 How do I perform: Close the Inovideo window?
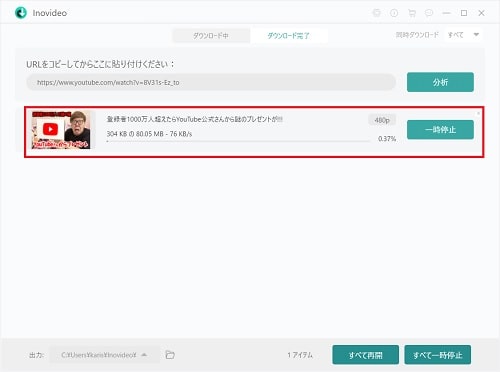[481, 13]
